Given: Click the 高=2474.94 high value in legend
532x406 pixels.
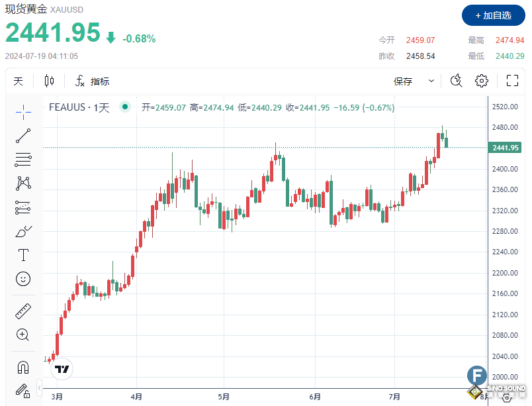Looking at the screenshot, I should (212, 107).
